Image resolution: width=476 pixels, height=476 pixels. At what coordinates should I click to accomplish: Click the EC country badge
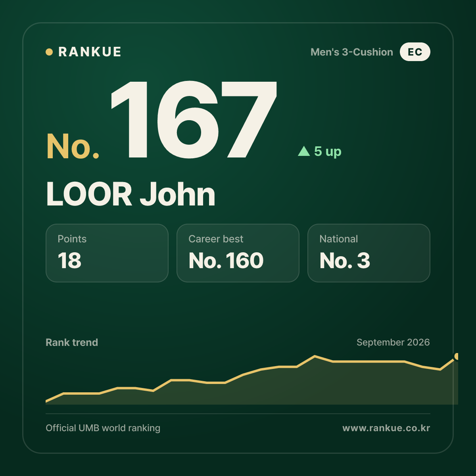(x=415, y=52)
